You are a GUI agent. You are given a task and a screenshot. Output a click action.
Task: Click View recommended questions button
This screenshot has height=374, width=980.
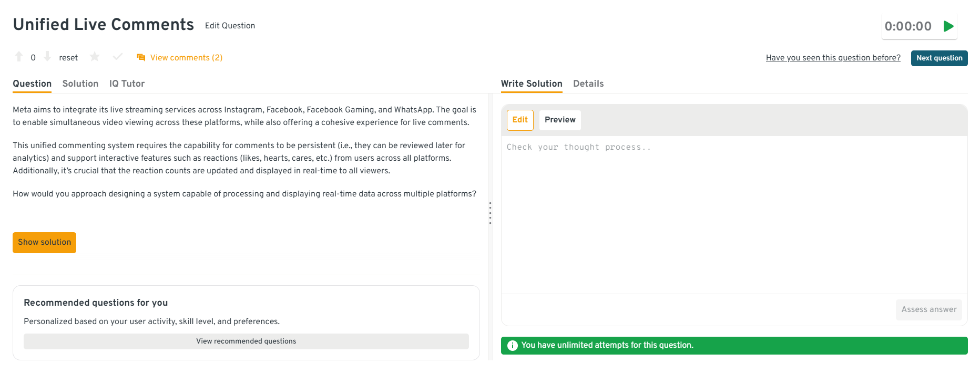tap(246, 341)
